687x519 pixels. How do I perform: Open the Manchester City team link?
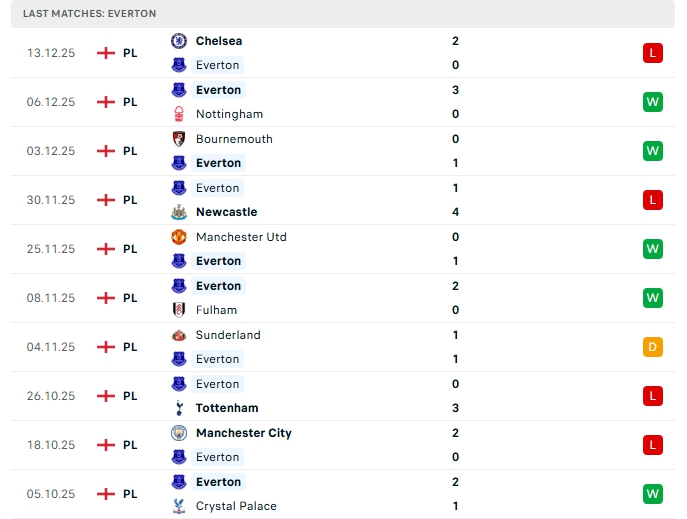pos(243,433)
